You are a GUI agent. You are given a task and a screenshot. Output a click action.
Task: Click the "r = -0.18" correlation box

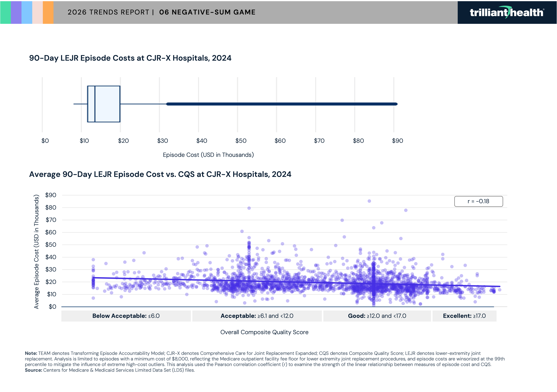click(478, 201)
